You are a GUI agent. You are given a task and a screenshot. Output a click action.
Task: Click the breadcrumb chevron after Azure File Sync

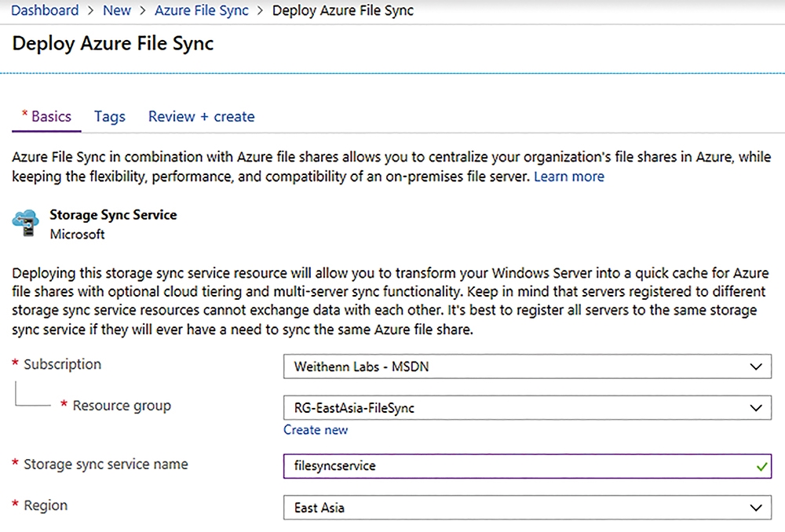pos(260,10)
